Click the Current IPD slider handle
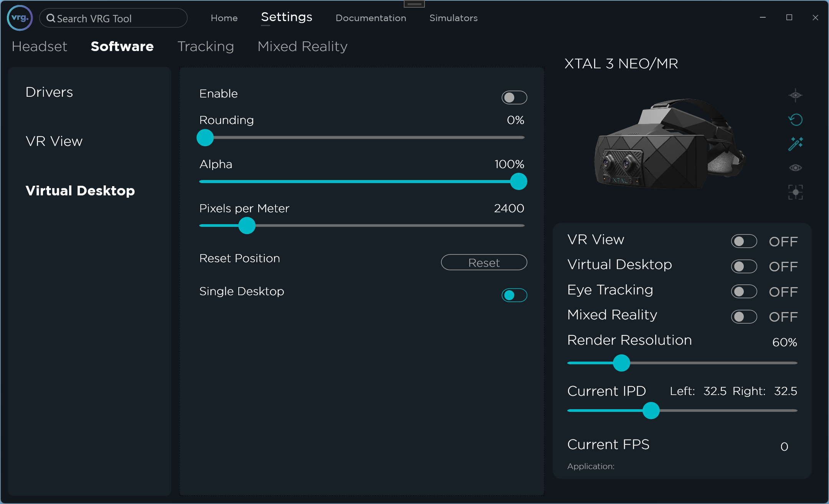Viewport: 829px width, 504px height. (651, 410)
